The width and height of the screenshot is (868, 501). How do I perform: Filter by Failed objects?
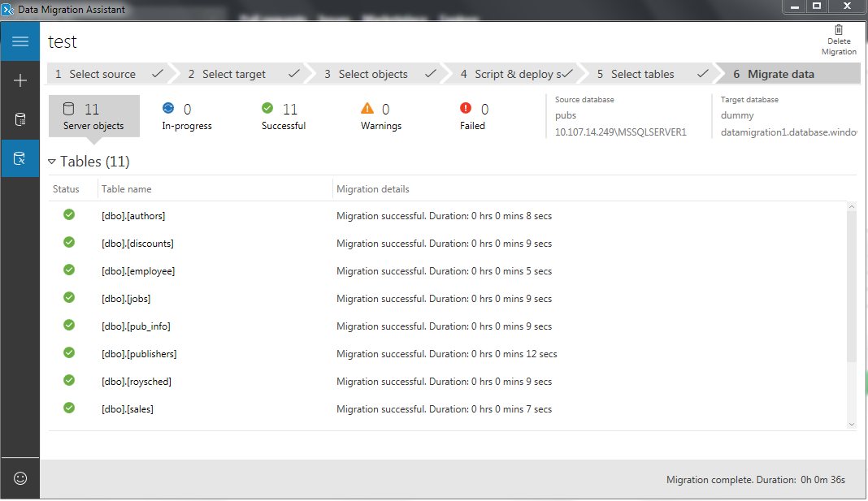coord(473,116)
